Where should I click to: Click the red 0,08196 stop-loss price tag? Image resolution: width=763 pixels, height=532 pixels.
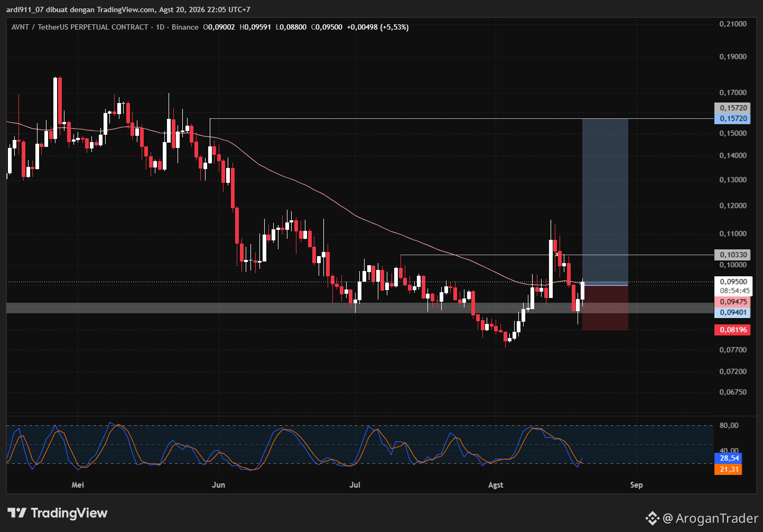[x=732, y=330]
